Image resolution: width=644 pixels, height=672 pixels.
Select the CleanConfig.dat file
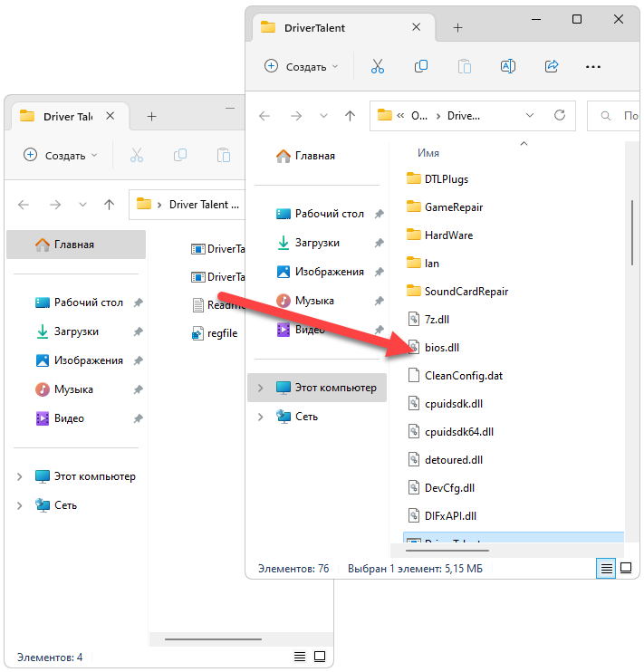point(455,376)
